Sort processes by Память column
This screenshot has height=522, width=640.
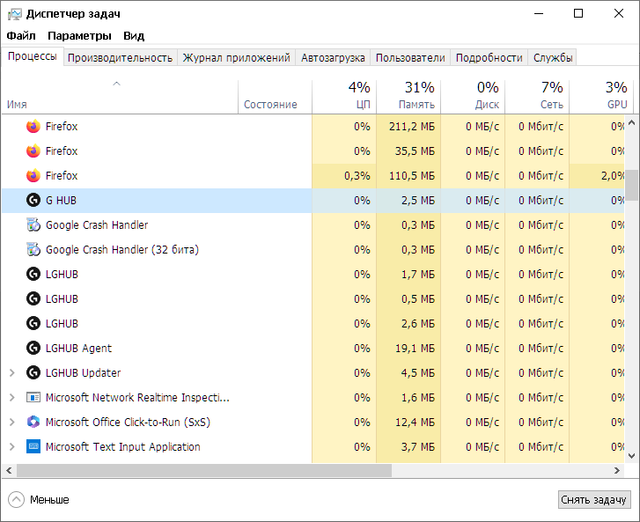[x=409, y=96]
